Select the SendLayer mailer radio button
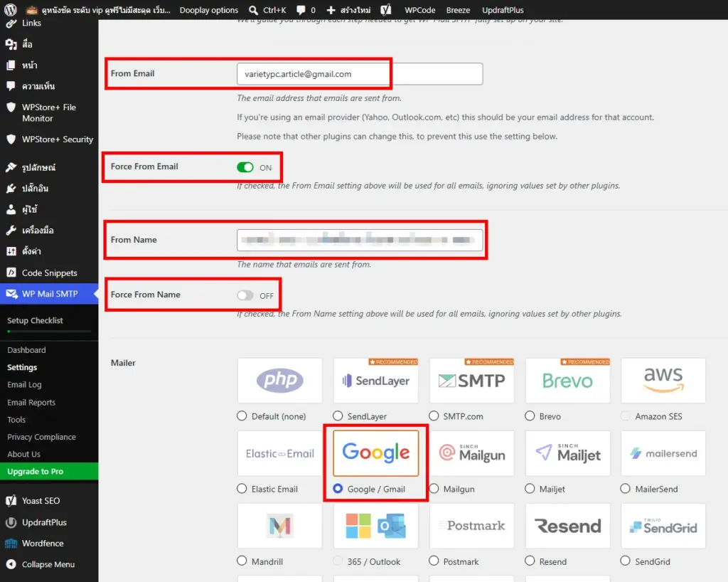 (x=338, y=416)
